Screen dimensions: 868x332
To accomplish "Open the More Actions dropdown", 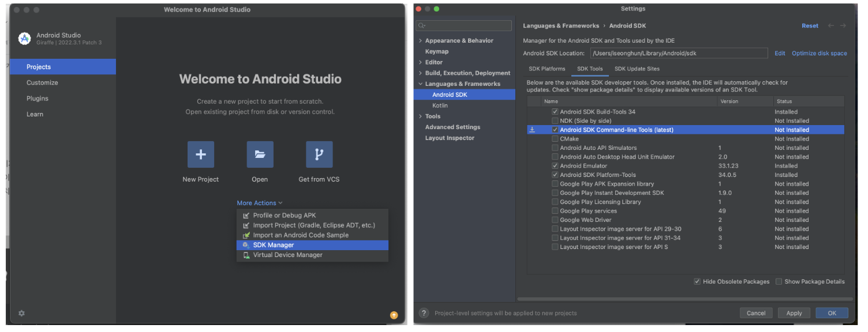I will point(260,203).
